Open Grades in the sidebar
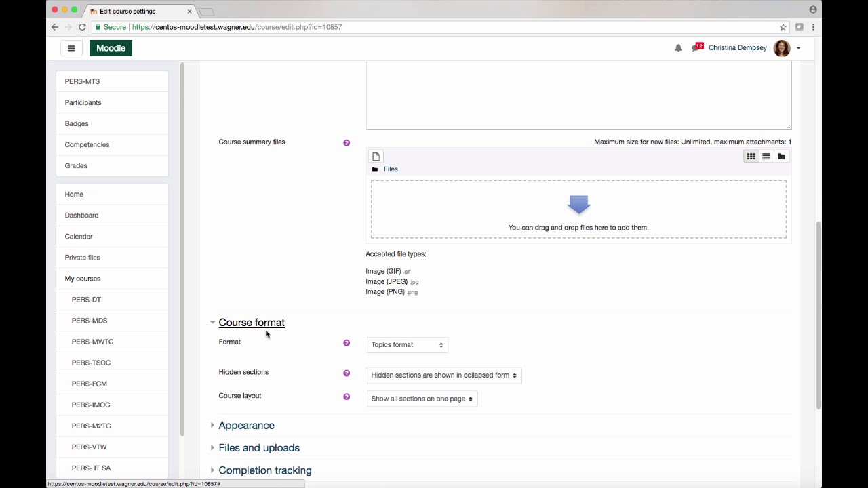This screenshot has width=868, height=488. coord(112,165)
